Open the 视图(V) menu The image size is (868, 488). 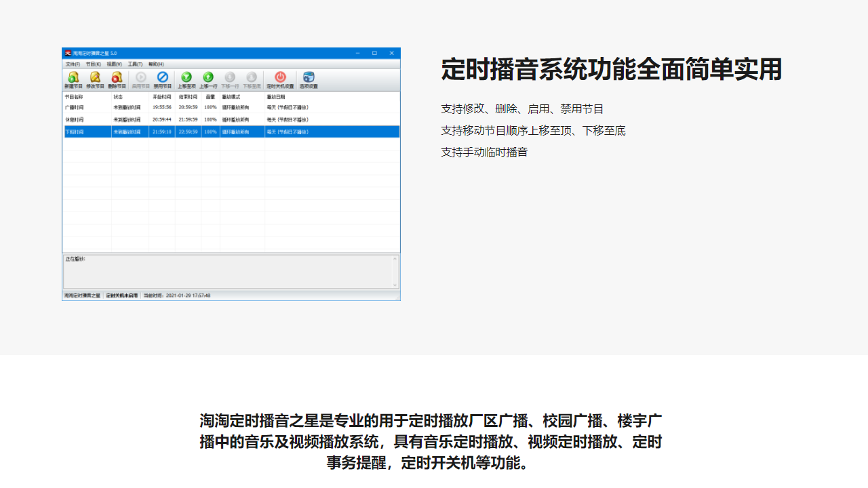114,64
